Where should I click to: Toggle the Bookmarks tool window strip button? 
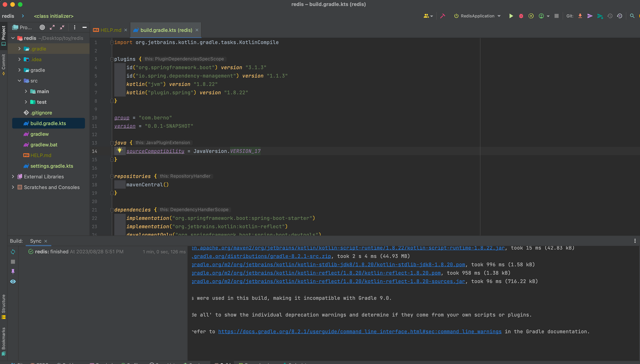[4, 341]
